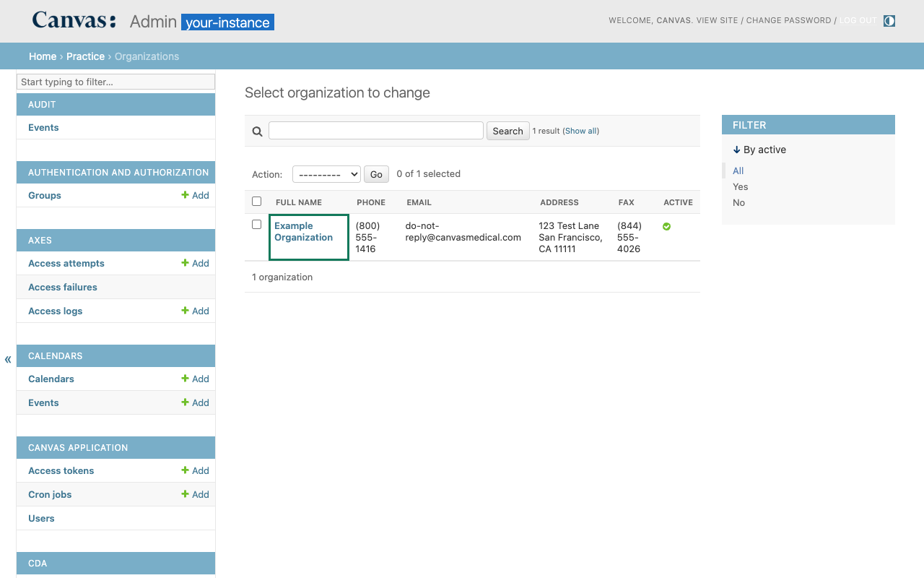This screenshot has width=924, height=578.
Task: Open the Groups sidebar link
Action: (x=45, y=195)
